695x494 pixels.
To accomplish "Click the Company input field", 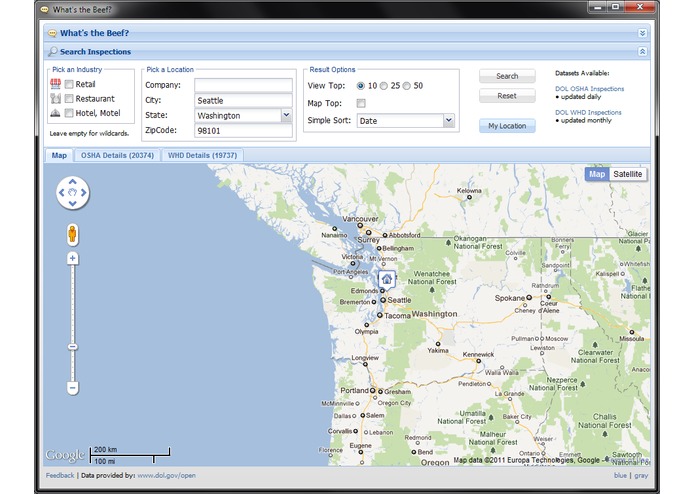I will pyautogui.click(x=243, y=85).
